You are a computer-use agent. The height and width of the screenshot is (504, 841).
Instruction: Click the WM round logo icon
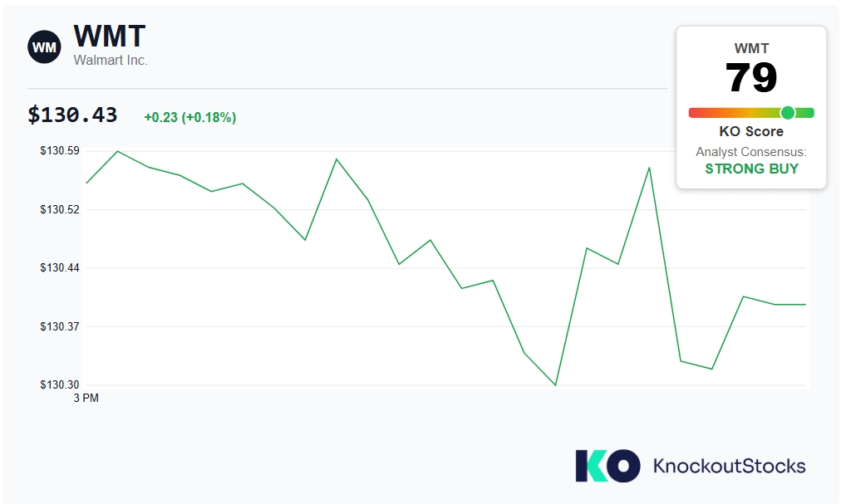coord(44,47)
